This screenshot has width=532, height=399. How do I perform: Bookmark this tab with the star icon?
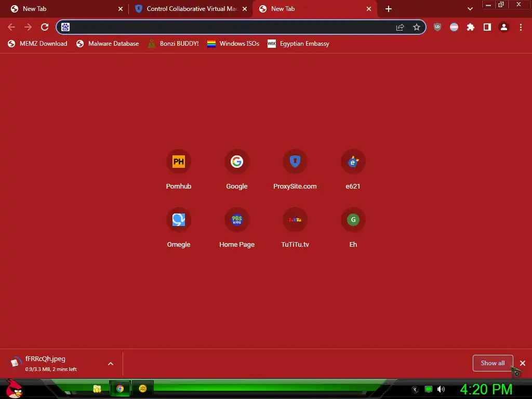[417, 27]
